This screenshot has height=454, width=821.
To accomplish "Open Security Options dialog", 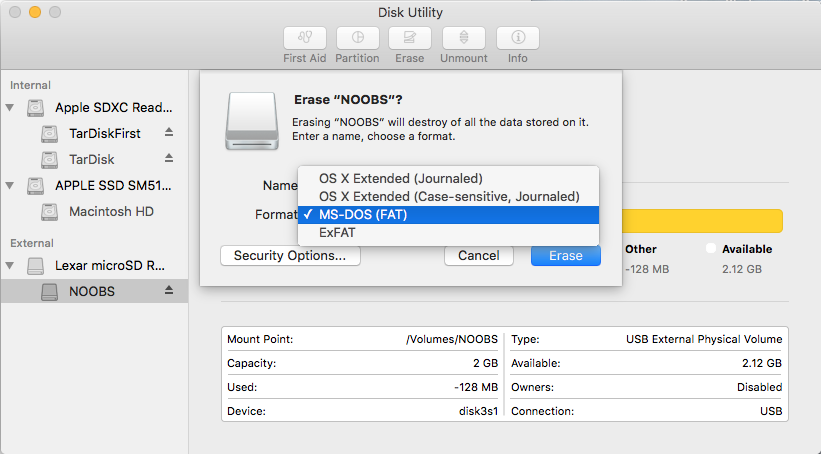I will click(x=290, y=256).
